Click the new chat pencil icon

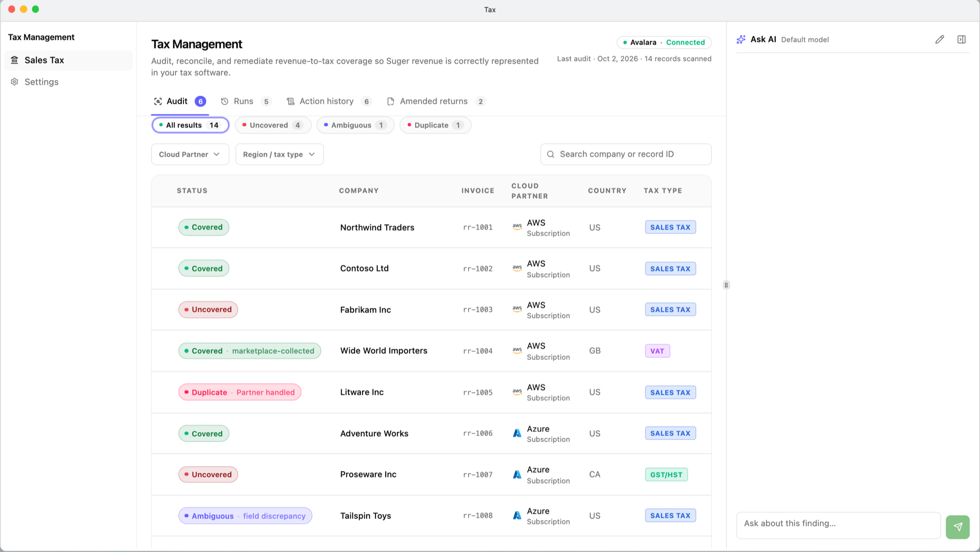(939, 40)
